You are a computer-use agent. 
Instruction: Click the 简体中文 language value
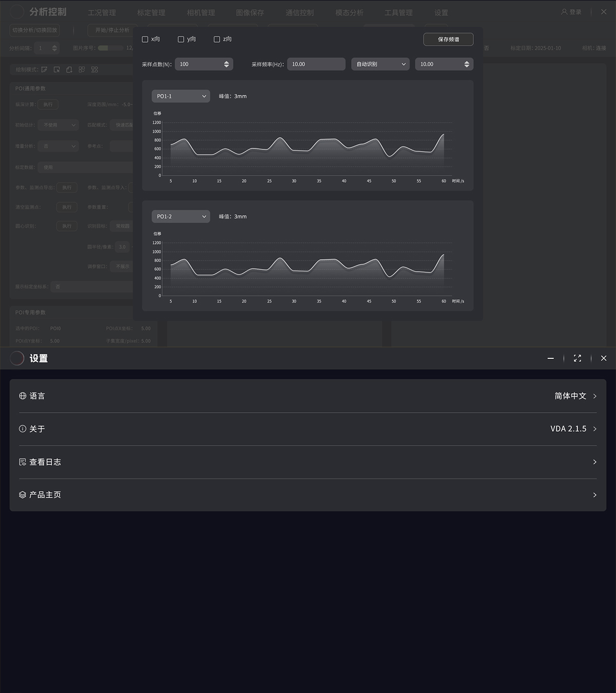point(570,396)
